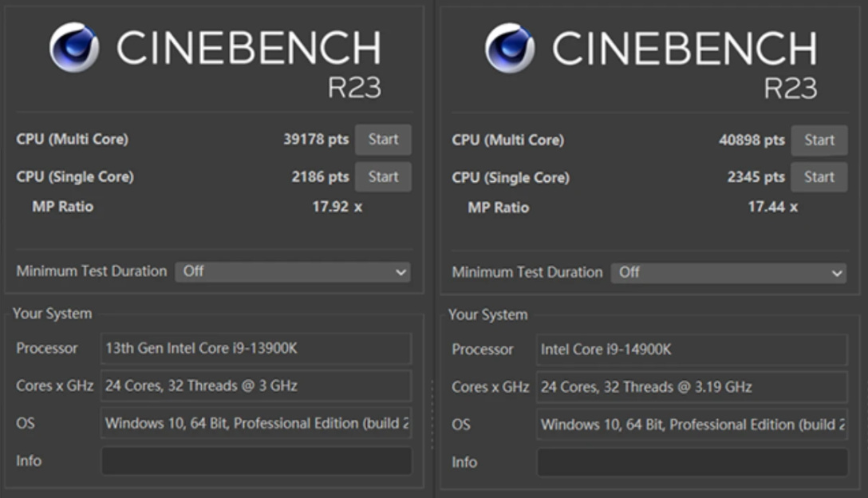Click the Cinebench logo above the i9-13900K results
The image size is (868, 498).
click(74, 48)
